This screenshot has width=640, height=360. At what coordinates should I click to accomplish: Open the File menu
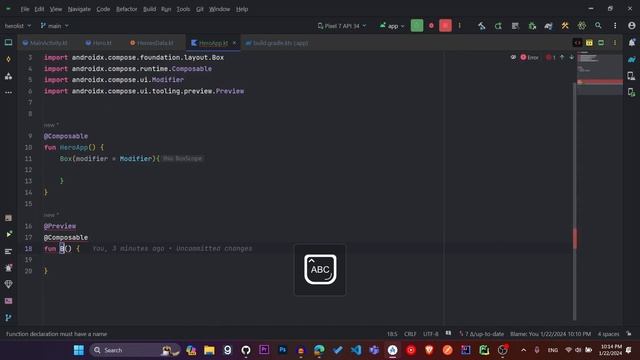point(25,9)
